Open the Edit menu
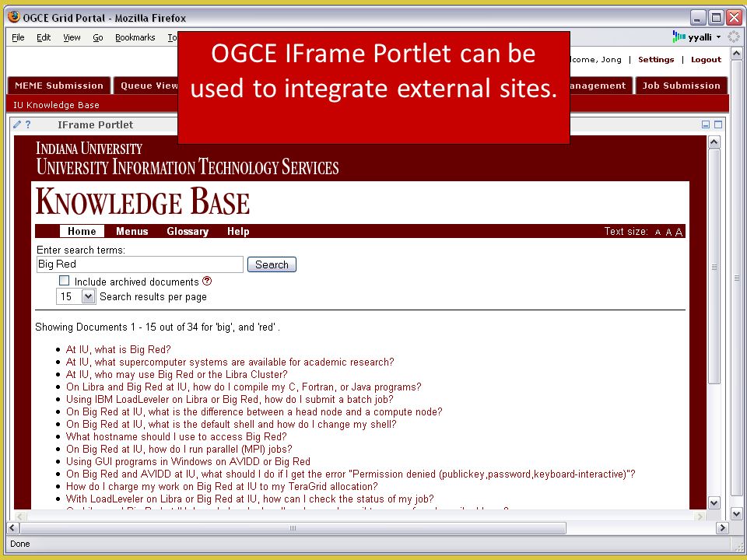747x560 pixels. (44, 37)
